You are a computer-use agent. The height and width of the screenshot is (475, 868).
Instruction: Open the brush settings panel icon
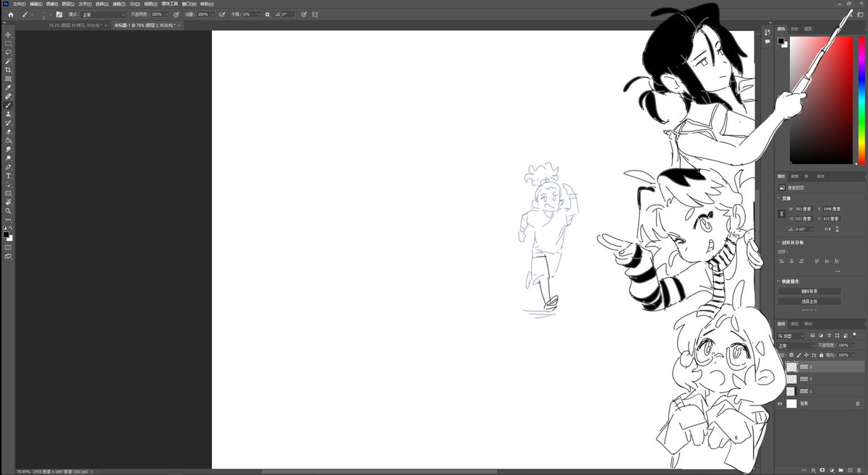(x=59, y=14)
